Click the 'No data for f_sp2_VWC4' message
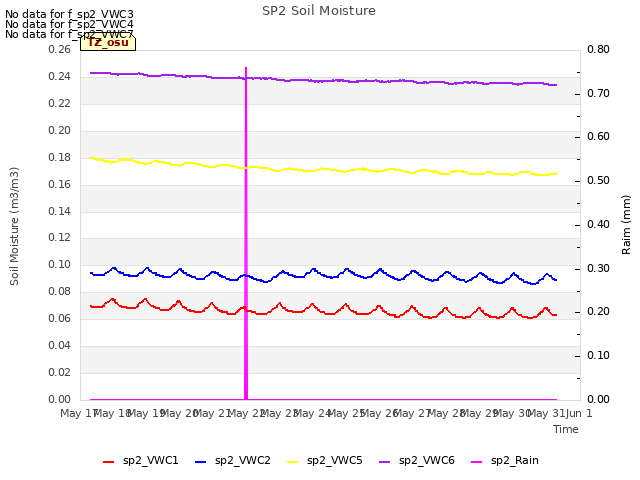 [x=69, y=24]
